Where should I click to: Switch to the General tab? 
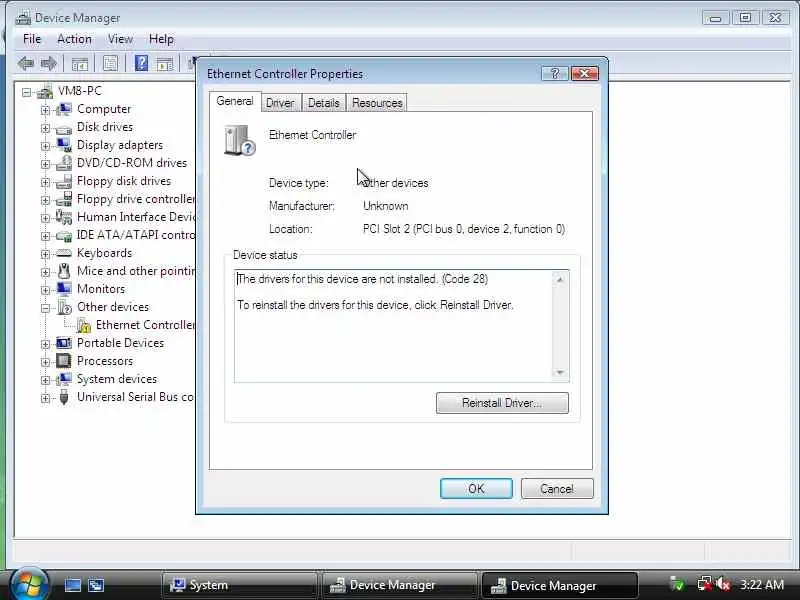click(235, 101)
